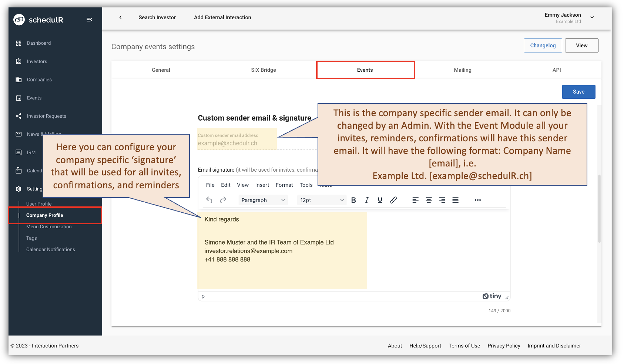Open more formatting options with the ellipsis icon
The width and height of the screenshot is (624, 364).
tap(477, 200)
